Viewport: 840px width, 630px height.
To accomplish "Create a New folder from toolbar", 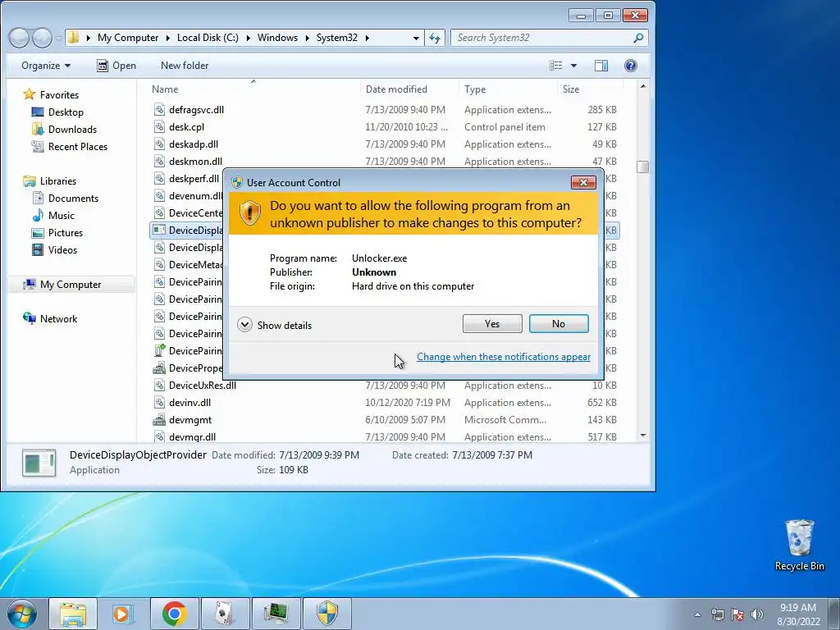I will tap(185, 66).
